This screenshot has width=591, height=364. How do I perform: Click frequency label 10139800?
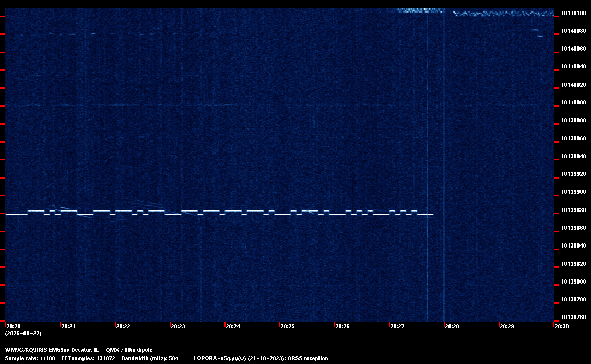click(x=574, y=281)
